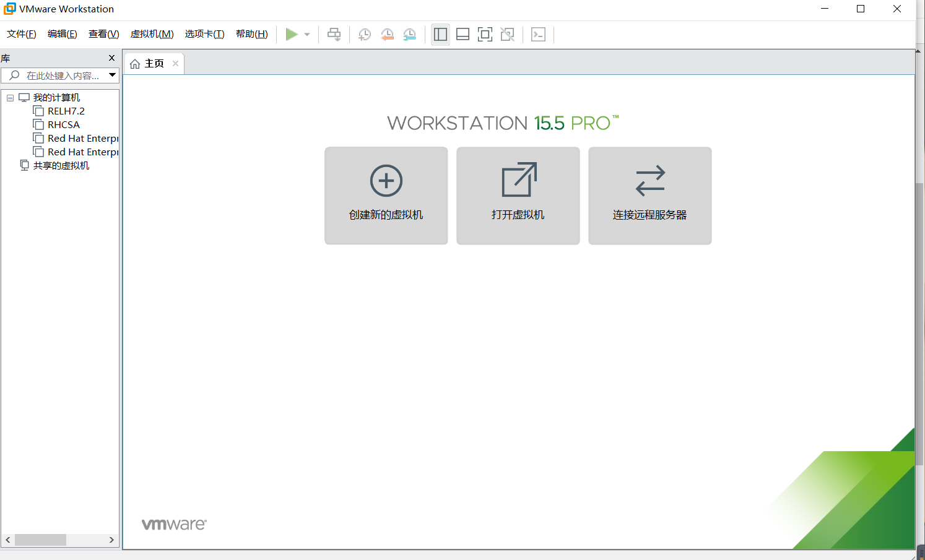The height and width of the screenshot is (560, 925).
Task: Open the snapshot manager
Action: (409, 35)
